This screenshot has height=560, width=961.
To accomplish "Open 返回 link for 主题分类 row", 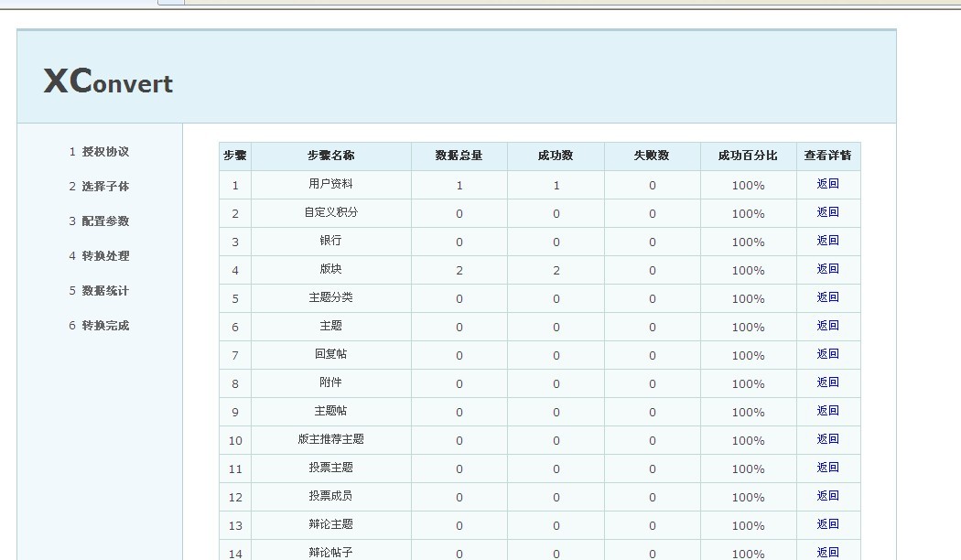I will click(x=828, y=297).
